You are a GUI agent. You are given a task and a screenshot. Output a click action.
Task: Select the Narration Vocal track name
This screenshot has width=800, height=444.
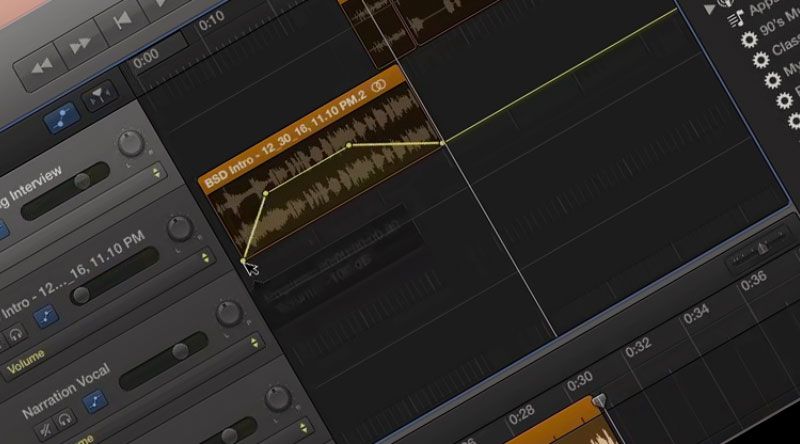66,390
